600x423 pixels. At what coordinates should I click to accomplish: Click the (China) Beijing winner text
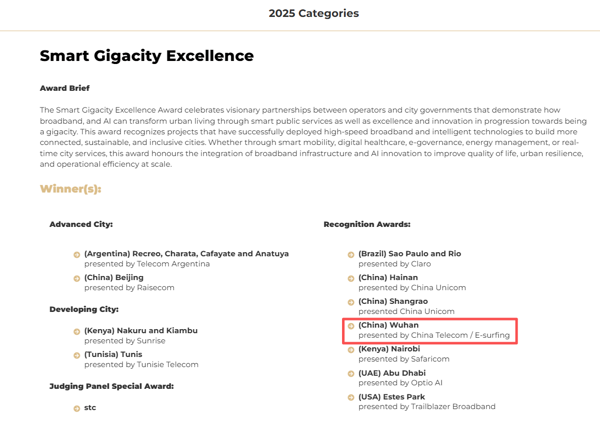pos(114,277)
